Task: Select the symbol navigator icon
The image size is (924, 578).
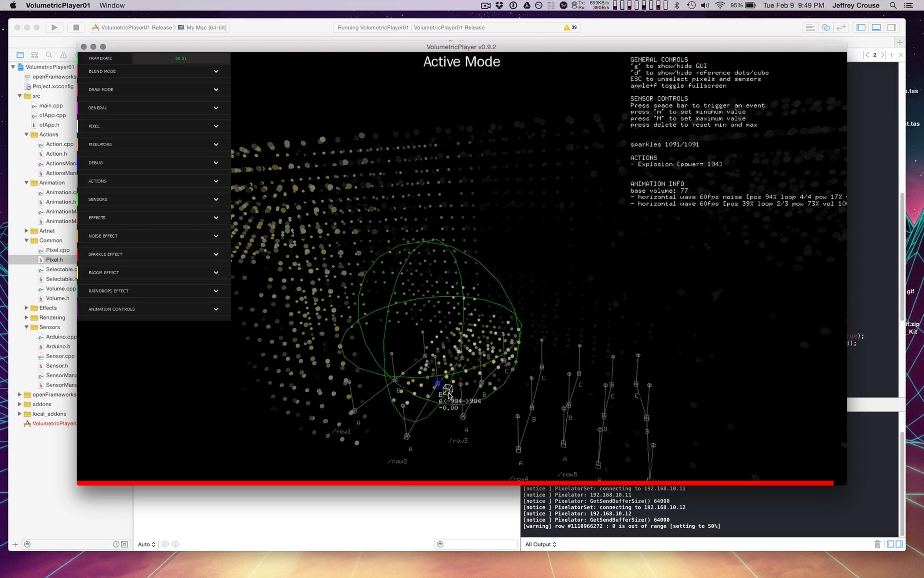Action: click(x=35, y=55)
